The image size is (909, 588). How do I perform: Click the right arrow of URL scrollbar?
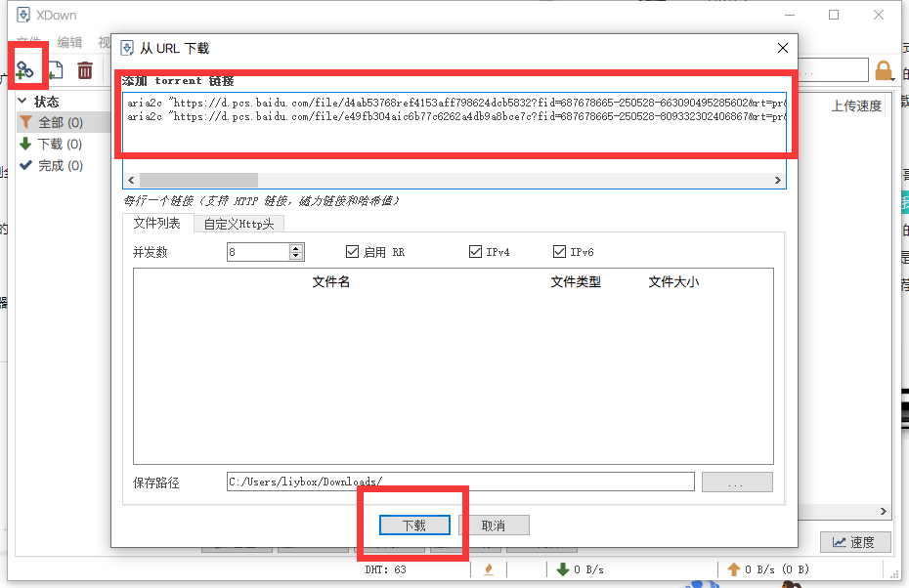click(778, 181)
